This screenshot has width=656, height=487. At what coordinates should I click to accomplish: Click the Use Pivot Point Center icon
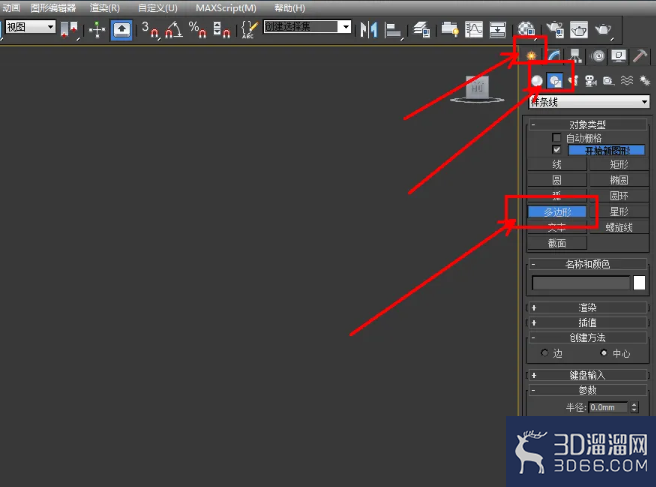[69, 30]
